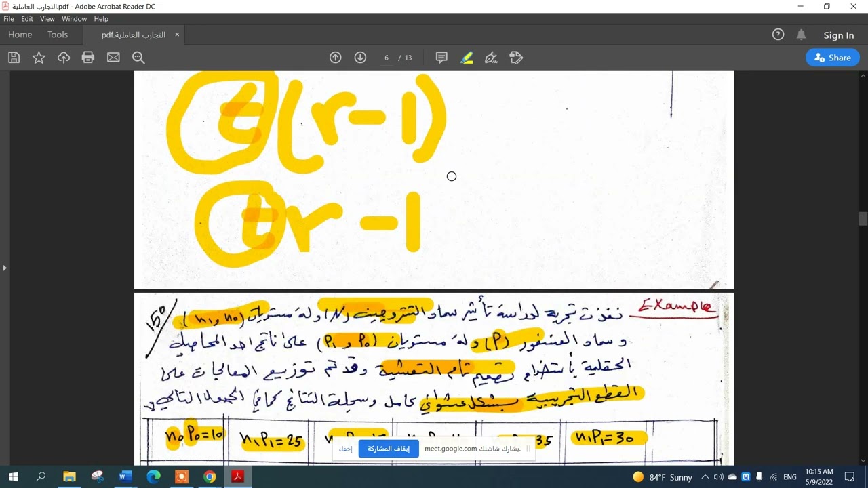This screenshot has height=488, width=868.
Task: Open the volume speaker control
Action: click(719, 477)
